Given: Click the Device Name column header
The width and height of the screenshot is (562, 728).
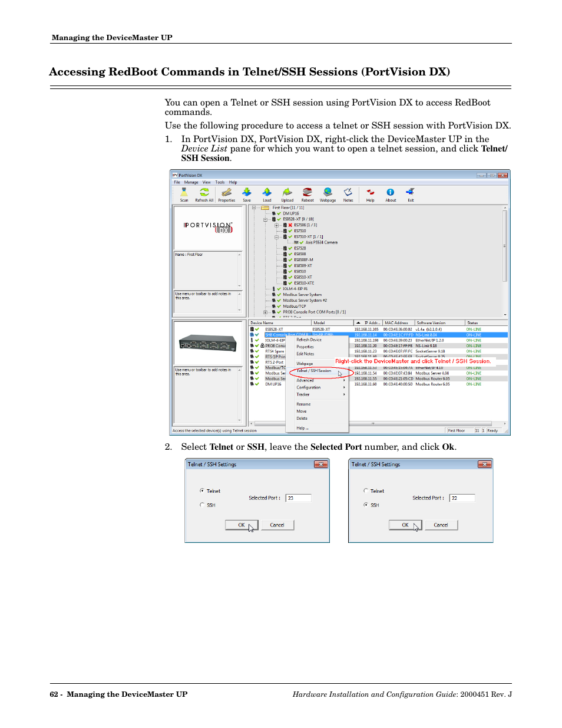Looking at the screenshot, I should (x=280, y=323).
